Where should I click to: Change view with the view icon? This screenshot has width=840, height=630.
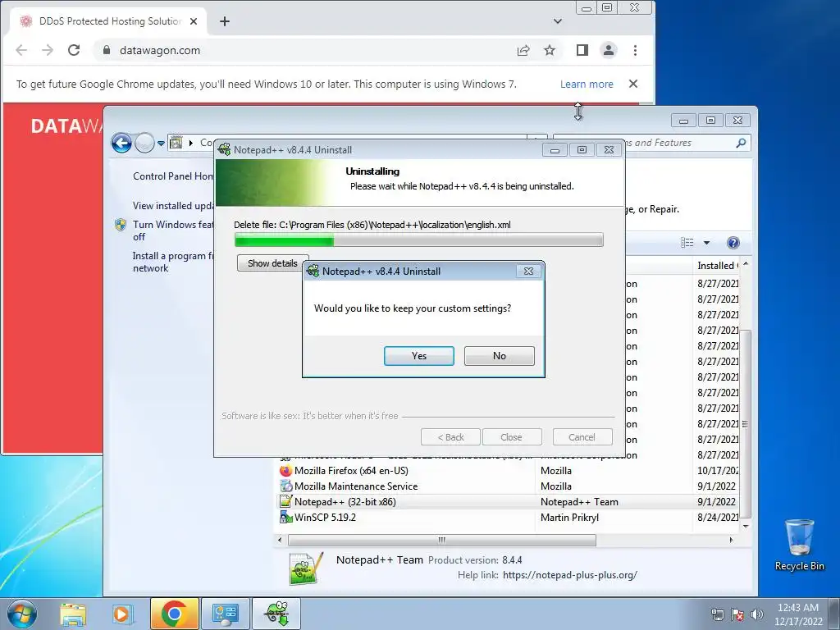pyautogui.click(x=687, y=243)
